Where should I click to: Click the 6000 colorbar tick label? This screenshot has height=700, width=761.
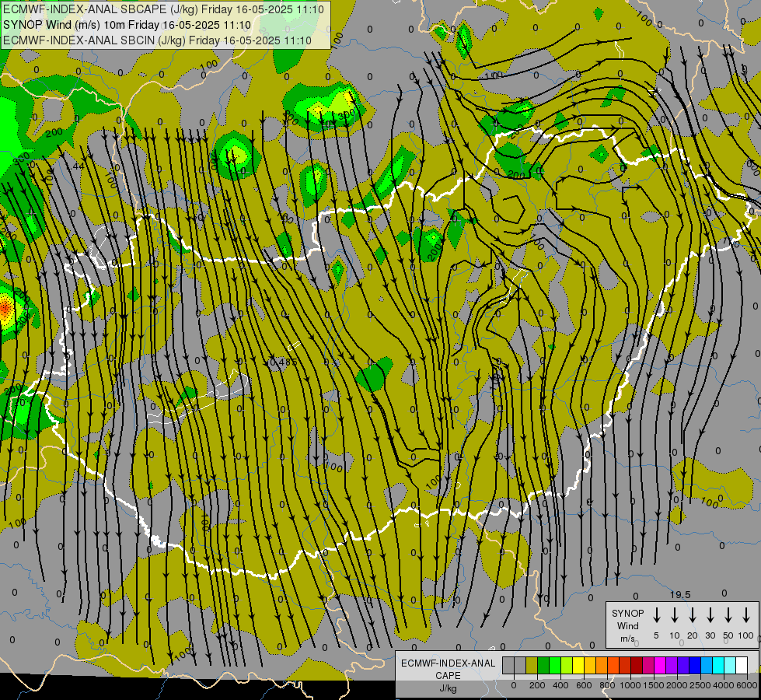pyautogui.click(x=747, y=685)
